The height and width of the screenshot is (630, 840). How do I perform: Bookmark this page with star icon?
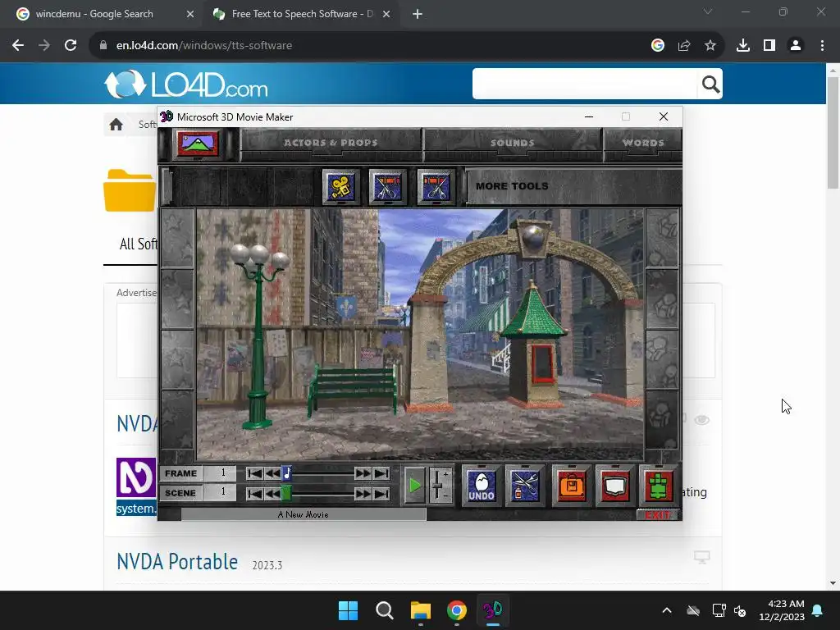click(710, 46)
